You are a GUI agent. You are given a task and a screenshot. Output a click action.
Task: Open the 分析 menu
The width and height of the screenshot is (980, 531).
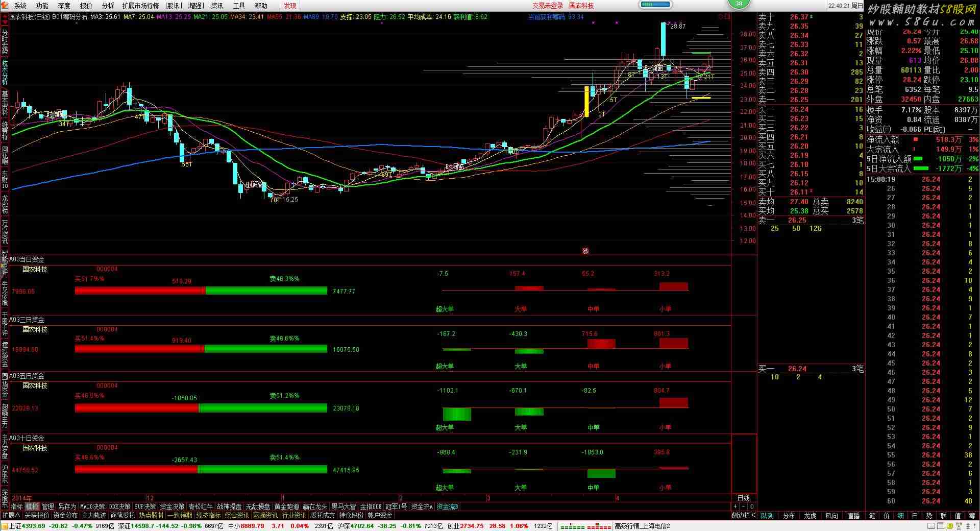(108, 6)
